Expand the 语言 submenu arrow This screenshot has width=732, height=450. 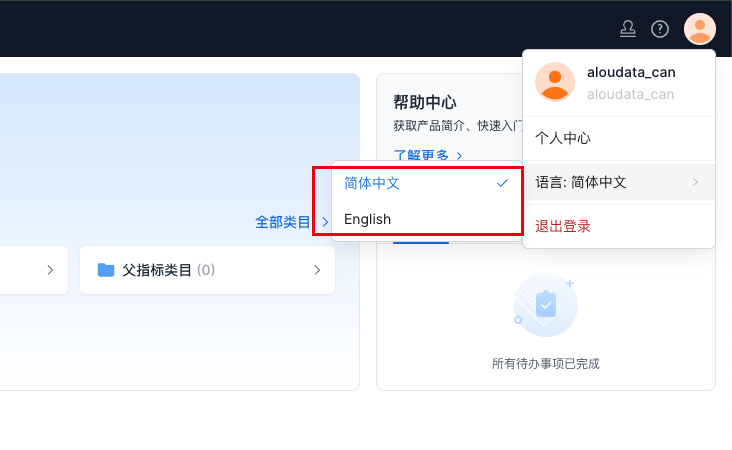tap(695, 182)
